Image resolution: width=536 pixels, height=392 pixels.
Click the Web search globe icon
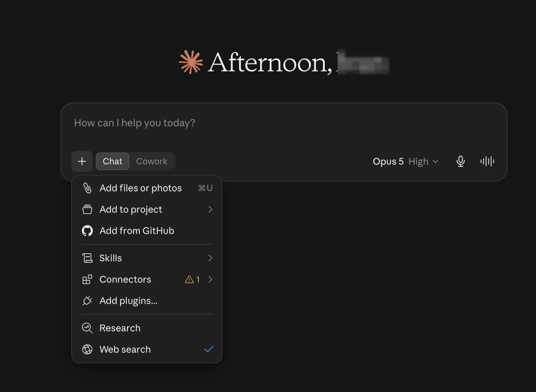tap(87, 349)
